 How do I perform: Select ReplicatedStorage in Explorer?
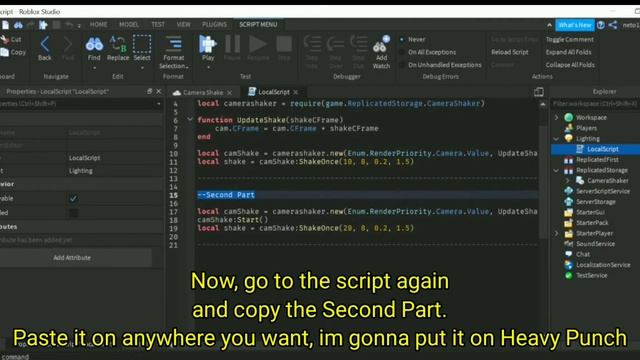click(602, 171)
